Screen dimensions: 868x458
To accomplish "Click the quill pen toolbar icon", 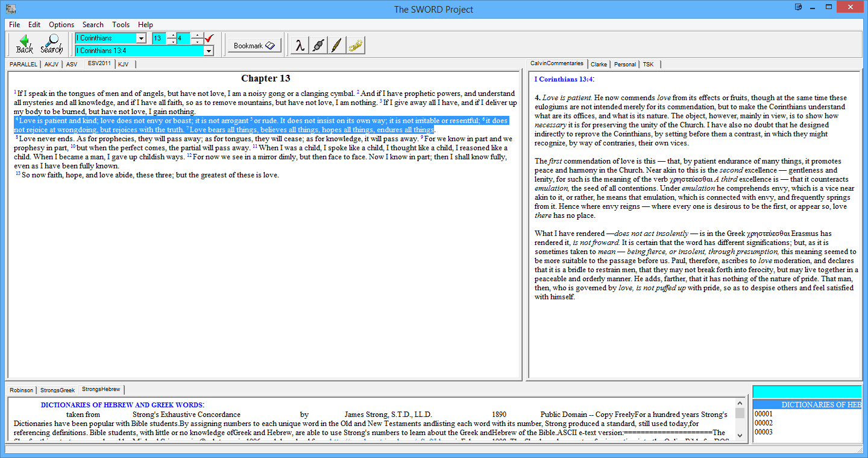I will click(x=337, y=45).
